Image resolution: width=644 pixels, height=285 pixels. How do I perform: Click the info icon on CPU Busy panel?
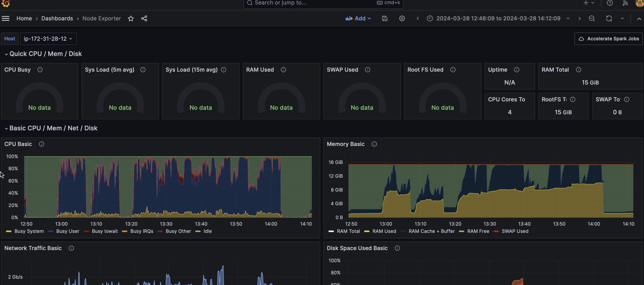click(40, 70)
